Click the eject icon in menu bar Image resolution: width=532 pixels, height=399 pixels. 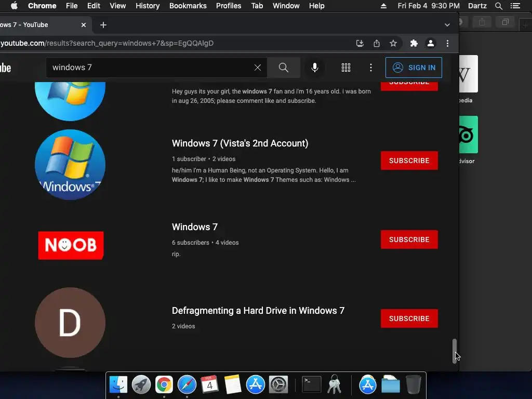[384, 6]
